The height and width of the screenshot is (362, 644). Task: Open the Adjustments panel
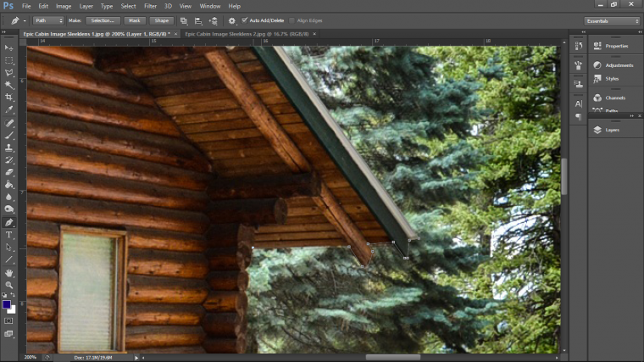point(615,65)
